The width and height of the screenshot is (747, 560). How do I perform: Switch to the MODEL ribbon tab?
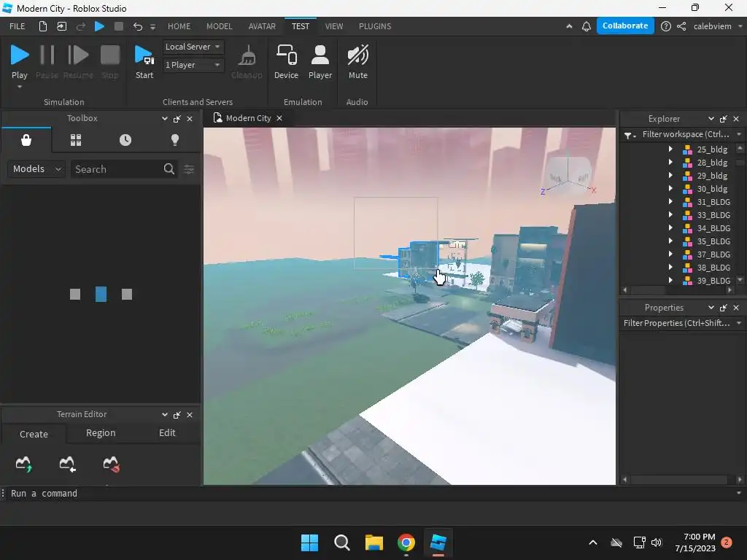pyautogui.click(x=219, y=26)
